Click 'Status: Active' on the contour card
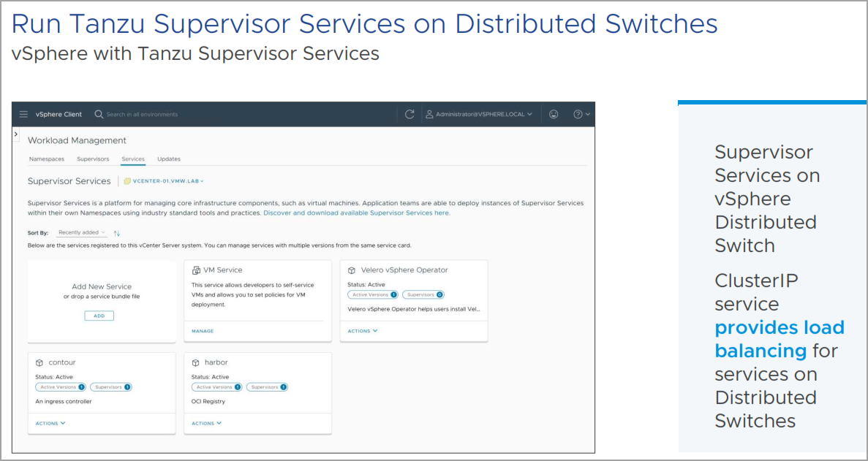 pos(53,377)
